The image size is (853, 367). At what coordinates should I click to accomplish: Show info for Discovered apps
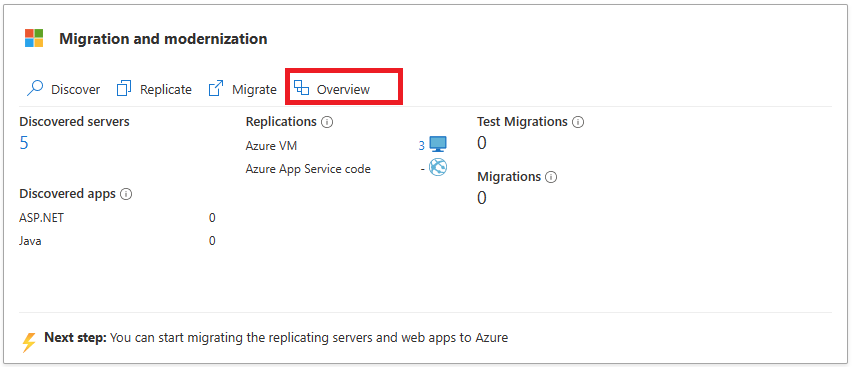tap(126, 194)
